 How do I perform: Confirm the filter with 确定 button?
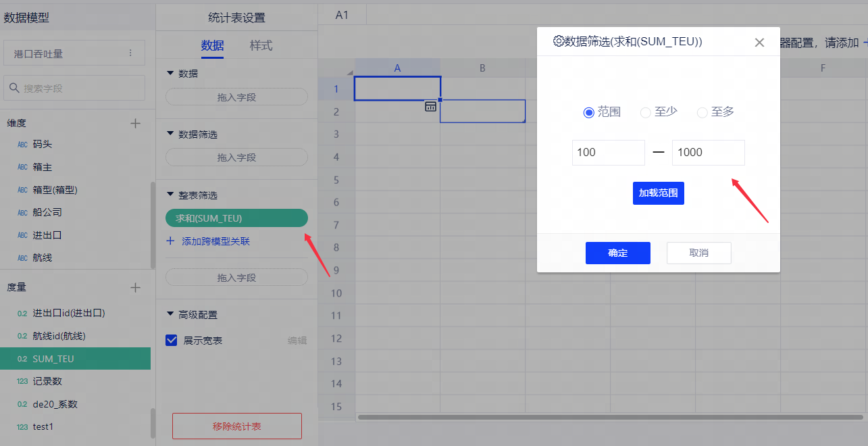click(617, 253)
